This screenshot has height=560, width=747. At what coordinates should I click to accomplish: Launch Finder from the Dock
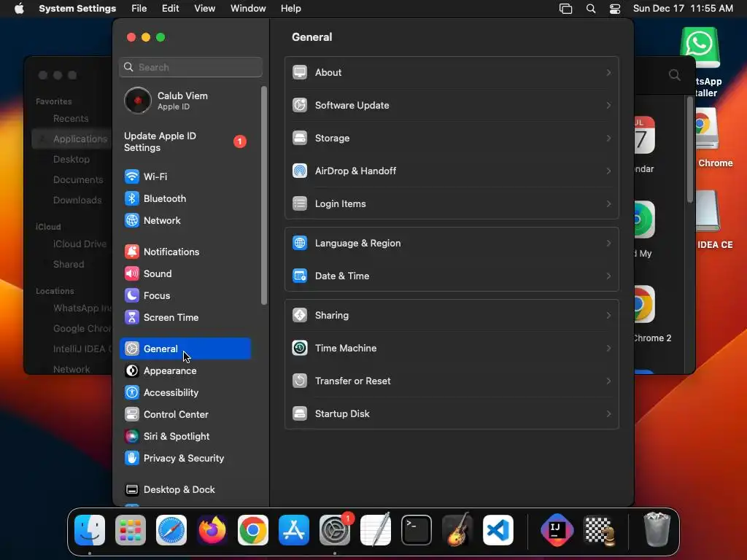[90, 530]
